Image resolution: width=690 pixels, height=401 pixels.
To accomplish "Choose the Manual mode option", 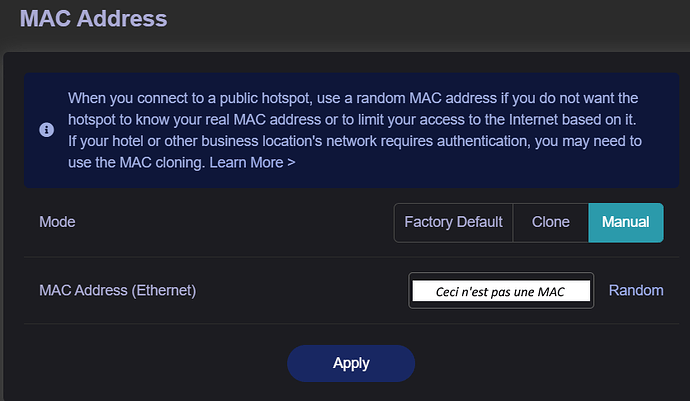I will coord(625,222).
